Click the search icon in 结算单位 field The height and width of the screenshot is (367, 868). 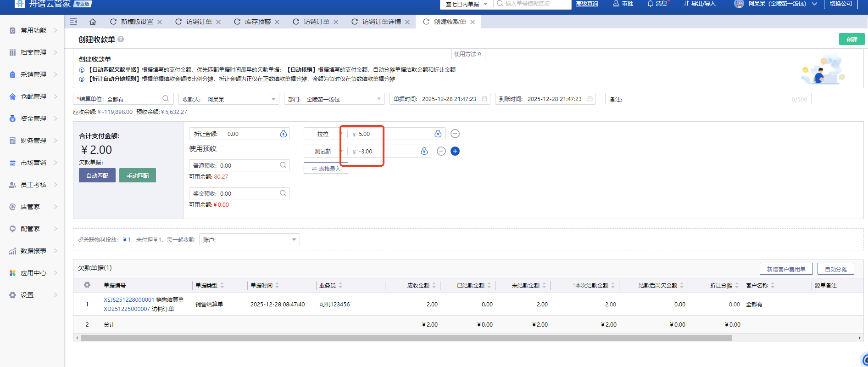click(x=166, y=99)
